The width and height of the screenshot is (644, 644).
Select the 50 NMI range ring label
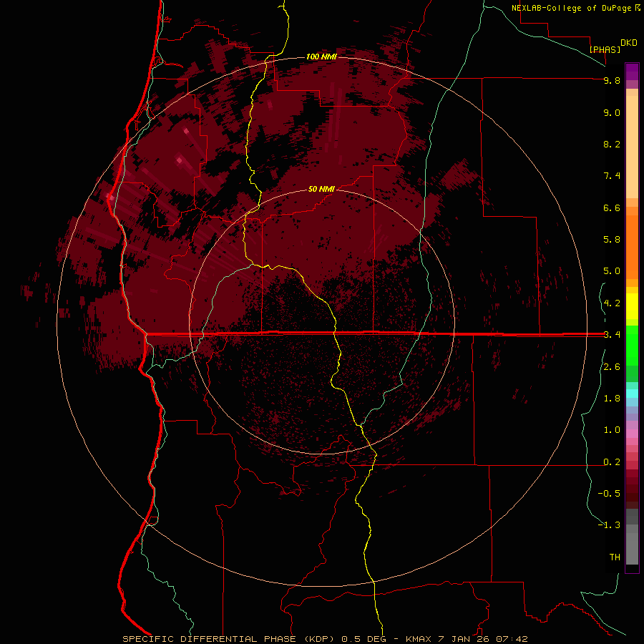[321, 189]
